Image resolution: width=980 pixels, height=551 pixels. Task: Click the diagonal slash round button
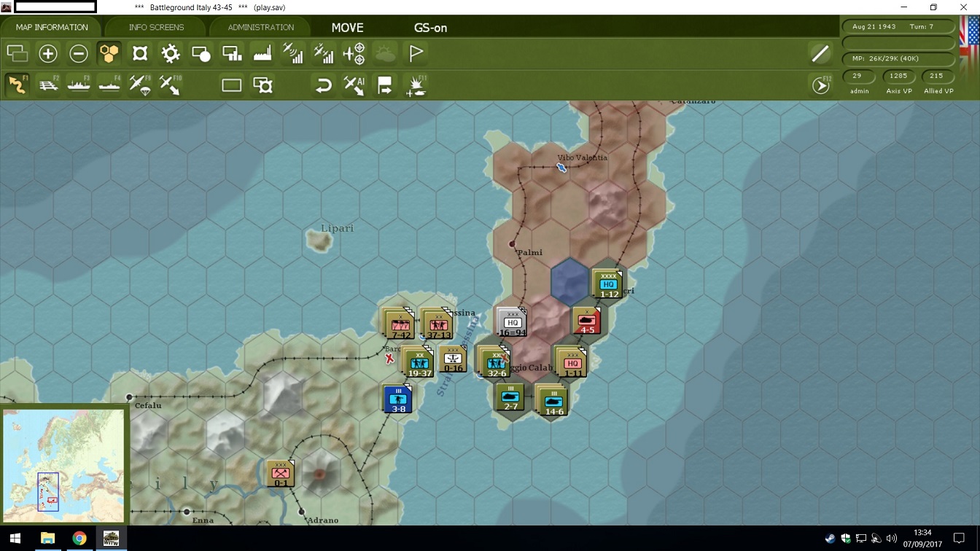(x=820, y=53)
